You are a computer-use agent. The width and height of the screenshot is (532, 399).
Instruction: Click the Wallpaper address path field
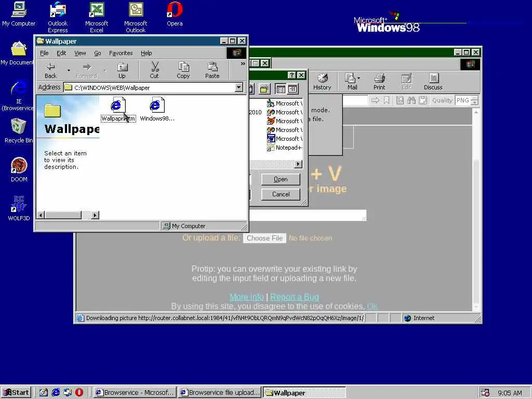tap(149, 87)
